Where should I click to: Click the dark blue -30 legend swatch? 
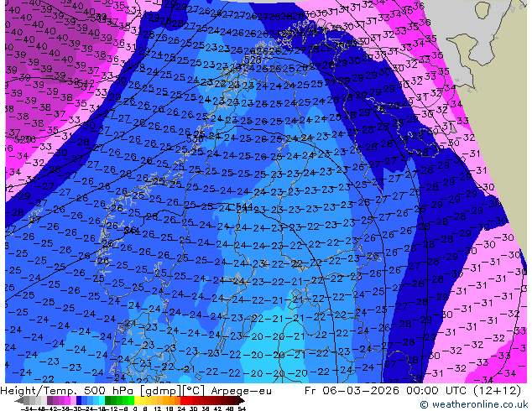(79, 400)
